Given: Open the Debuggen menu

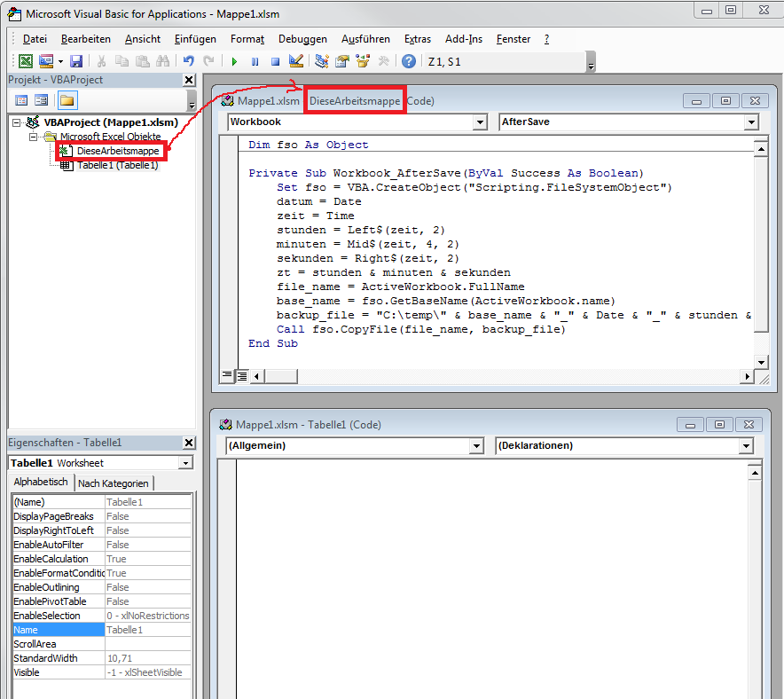Looking at the screenshot, I should coord(302,39).
